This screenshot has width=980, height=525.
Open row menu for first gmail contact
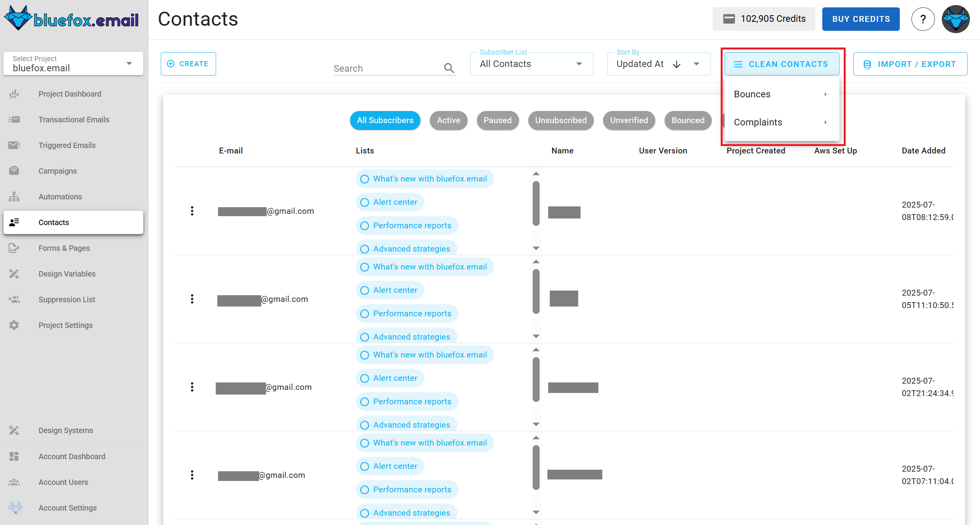pos(192,211)
